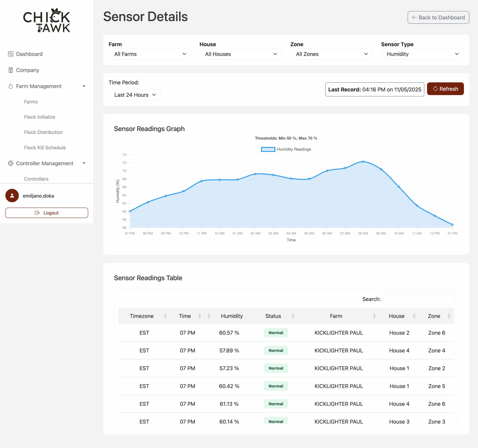The height and width of the screenshot is (448, 478).
Task: Click the Farm Management droplet icon
Action: point(11,86)
